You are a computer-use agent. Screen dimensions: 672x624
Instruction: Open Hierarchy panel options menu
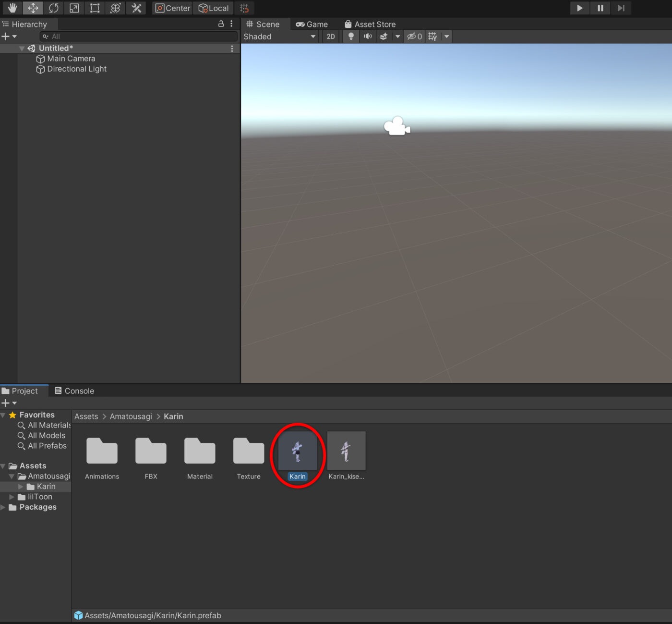click(x=231, y=24)
